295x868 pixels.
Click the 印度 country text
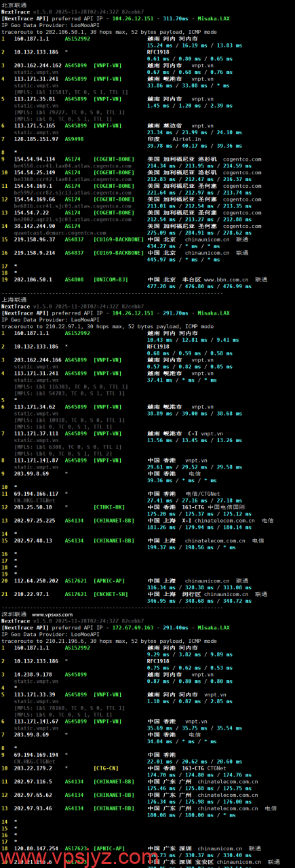point(153,139)
